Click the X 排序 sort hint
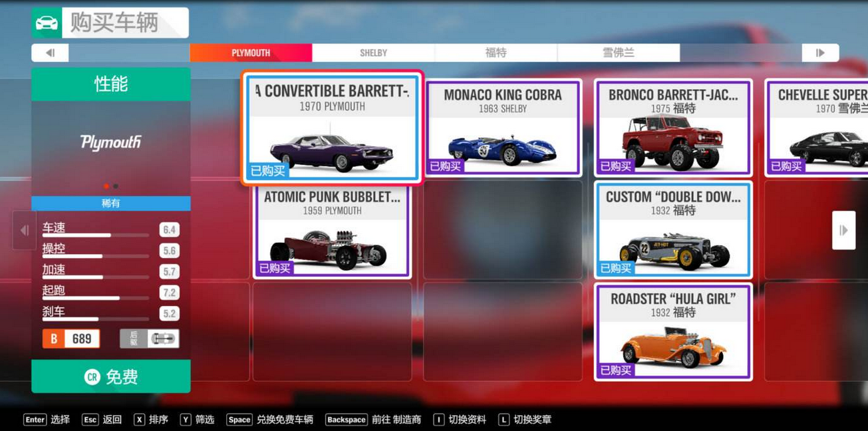868x431 pixels. [151, 420]
